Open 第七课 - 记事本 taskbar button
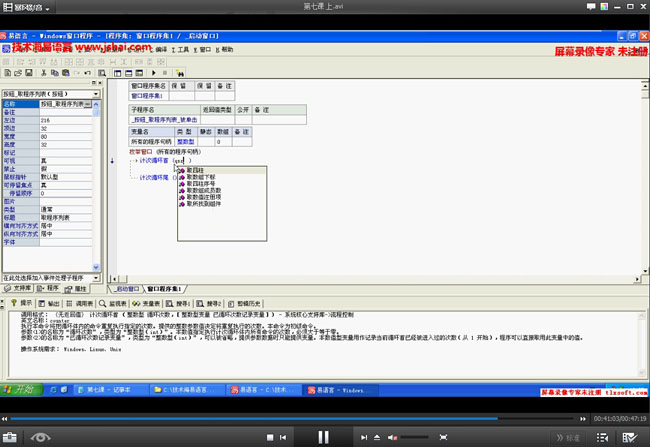The image size is (650, 447). pyautogui.click(x=108, y=389)
